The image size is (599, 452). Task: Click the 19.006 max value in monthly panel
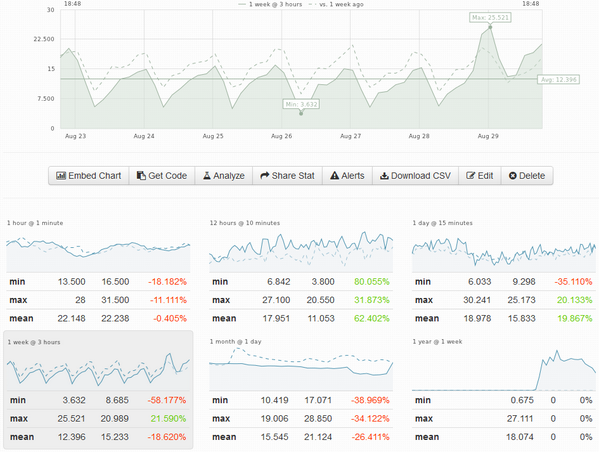[275, 418]
